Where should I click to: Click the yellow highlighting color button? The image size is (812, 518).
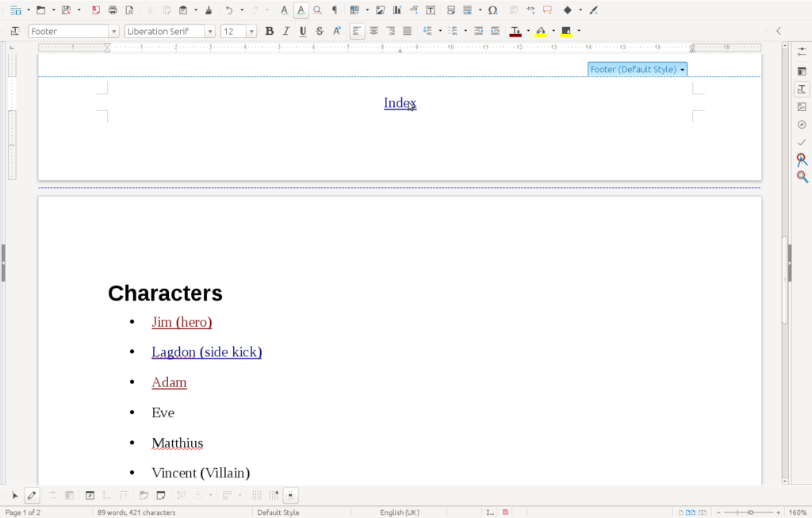point(541,31)
